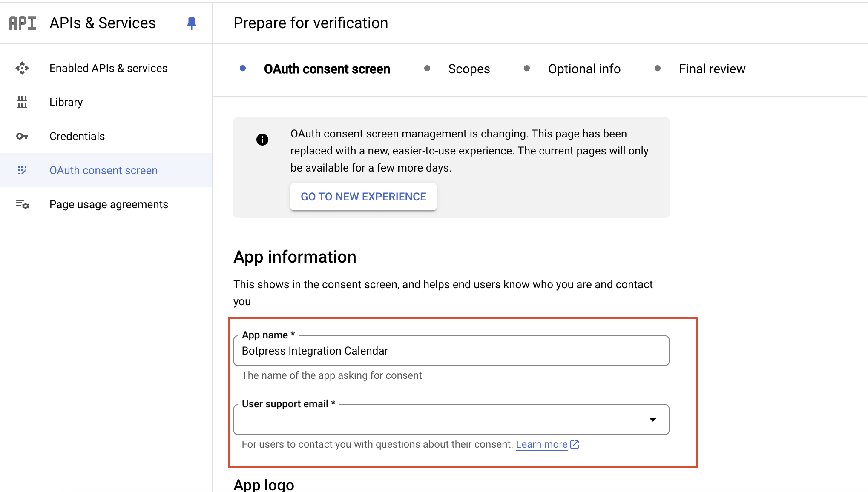The width and height of the screenshot is (868, 492).
Task: Open the external link icon beside Learn more
Action: pos(575,444)
